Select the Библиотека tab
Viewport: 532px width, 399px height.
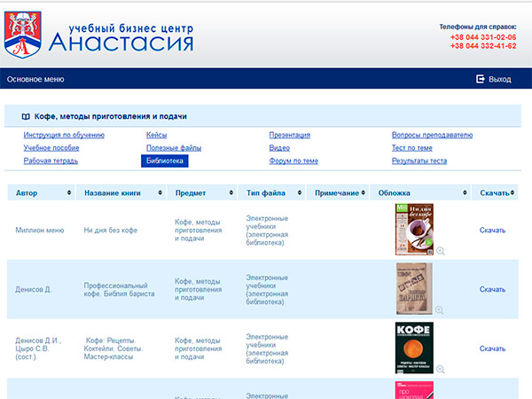click(165, 161)
